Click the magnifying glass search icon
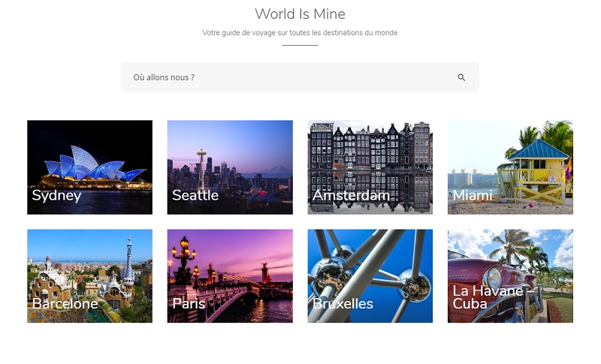Screen dimensions: 601x364 [461, 77]
